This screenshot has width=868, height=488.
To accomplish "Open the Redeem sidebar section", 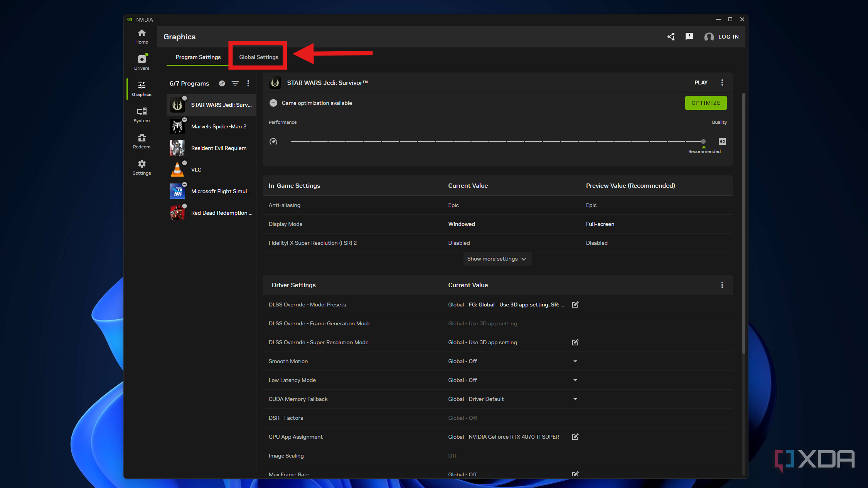I will pyautogui.click(x=142, y=141).
